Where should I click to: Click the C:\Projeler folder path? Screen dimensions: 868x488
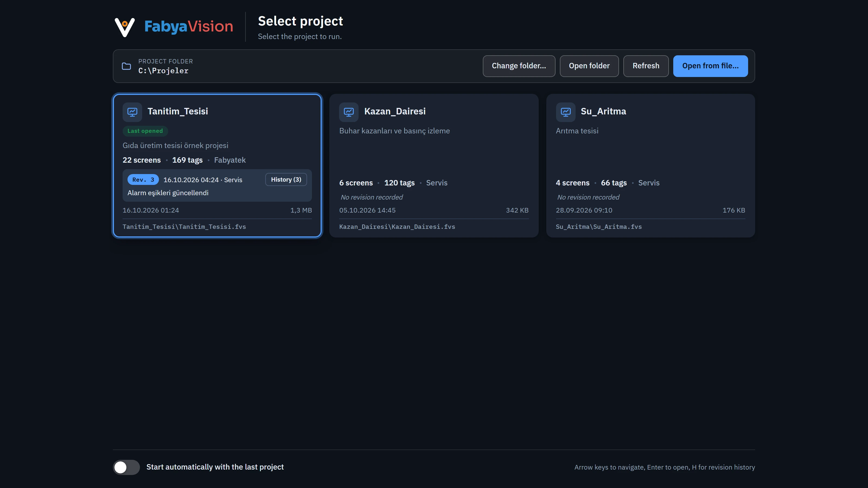(x=163, y=71)
